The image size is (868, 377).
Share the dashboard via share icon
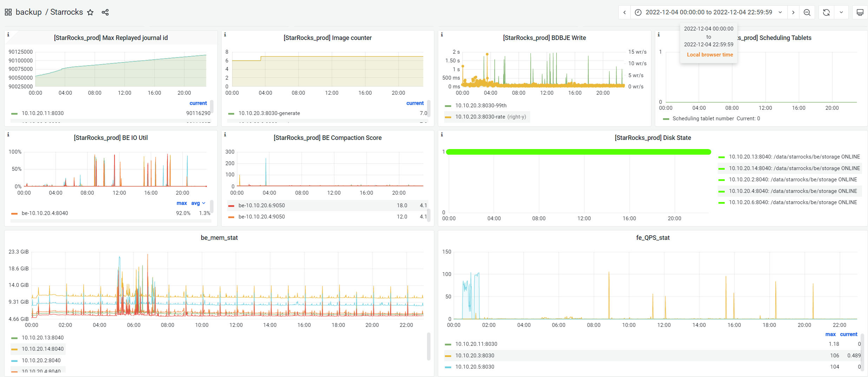(105, 12)
